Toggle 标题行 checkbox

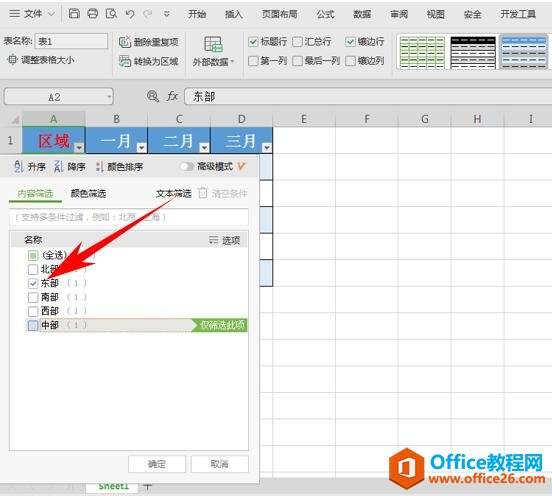point(253,42)
